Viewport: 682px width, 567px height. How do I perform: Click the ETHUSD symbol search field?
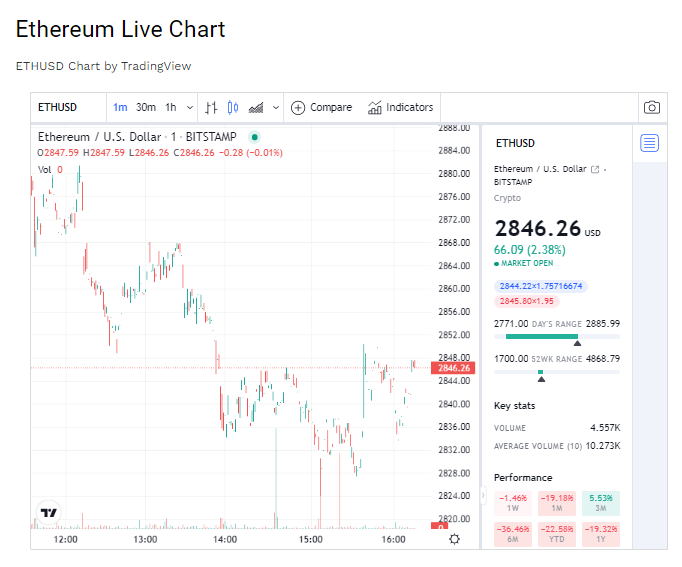(x=68, y=107)
